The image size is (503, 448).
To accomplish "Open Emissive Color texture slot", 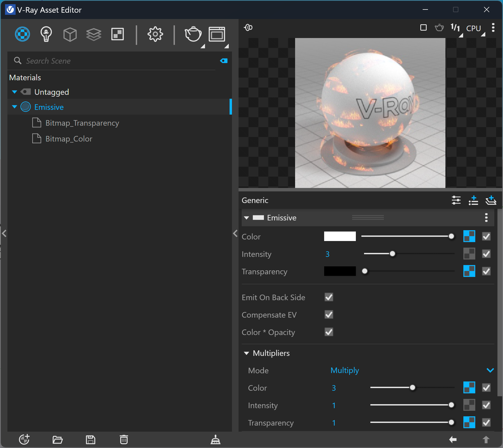I will pyautogui.click(x=469, y=236).
